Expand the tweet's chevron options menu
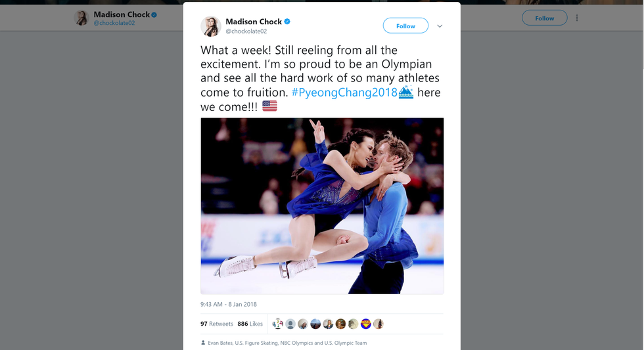 point(440,26)
